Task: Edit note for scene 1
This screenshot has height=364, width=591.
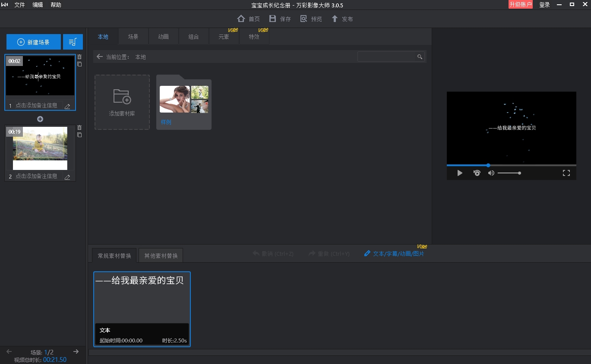Action: pos(67,106)
